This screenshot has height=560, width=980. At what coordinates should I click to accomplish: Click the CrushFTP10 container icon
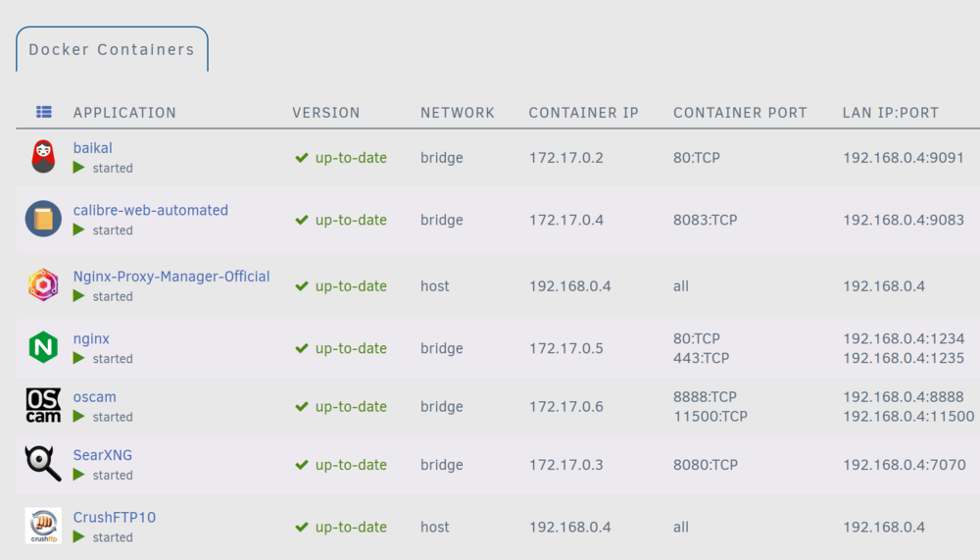click(43, 526)
